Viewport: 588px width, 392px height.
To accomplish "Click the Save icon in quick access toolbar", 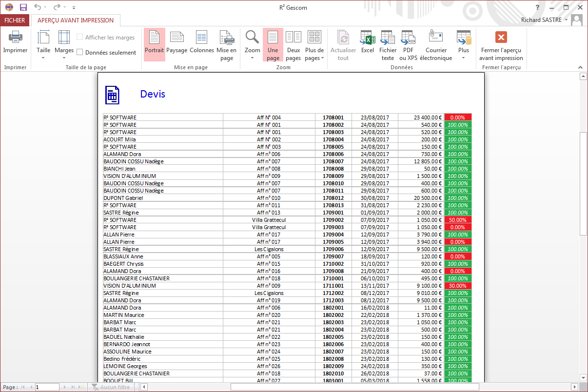I will [x=23, y=7].
